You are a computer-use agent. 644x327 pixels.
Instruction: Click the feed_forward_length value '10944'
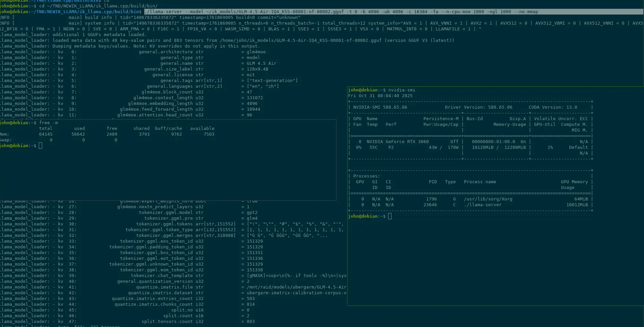click(x=254, y=109)
